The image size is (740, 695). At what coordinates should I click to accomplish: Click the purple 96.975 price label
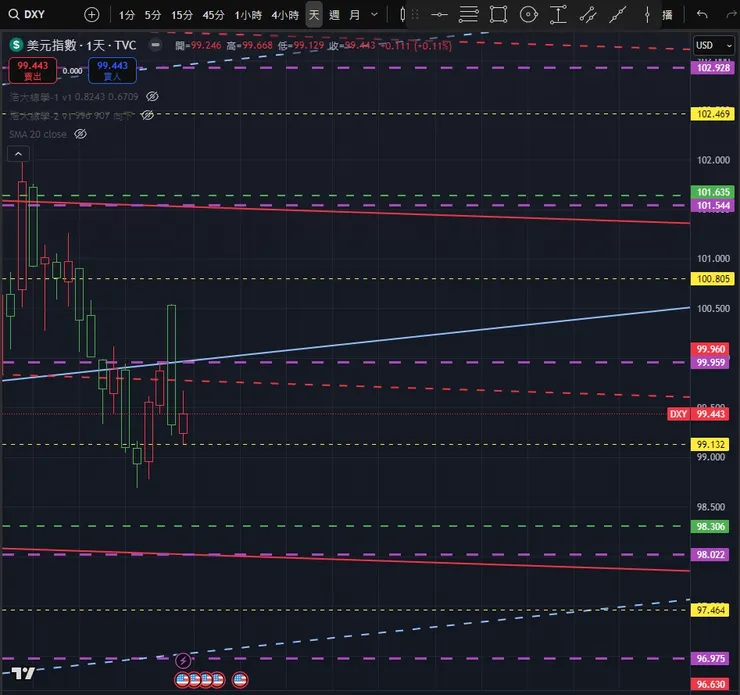(x=710, y=659)
